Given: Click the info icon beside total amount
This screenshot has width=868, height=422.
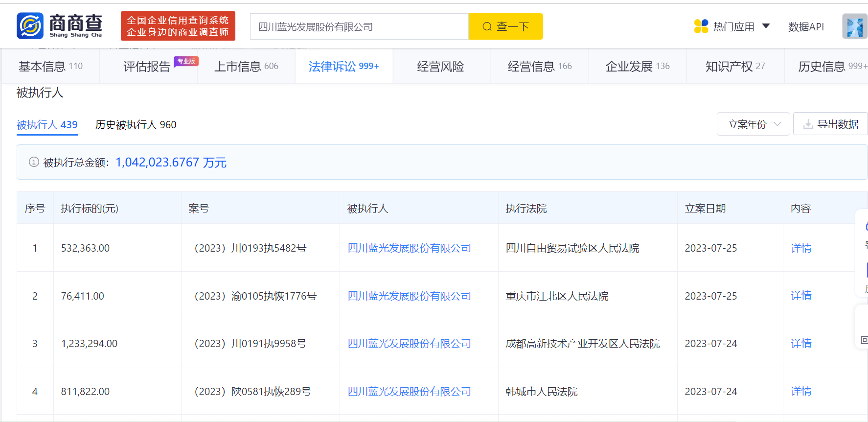Looking at the screenshot, I should click(34, 162).
